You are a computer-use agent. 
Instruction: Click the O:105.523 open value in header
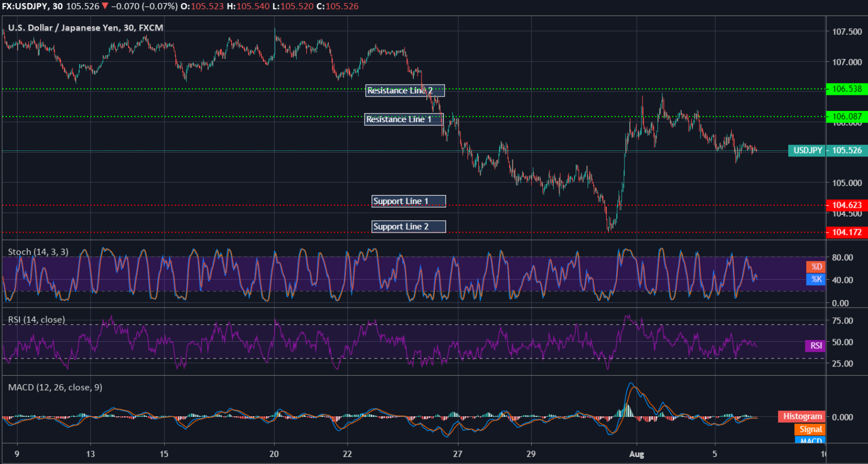pos(203,6)
